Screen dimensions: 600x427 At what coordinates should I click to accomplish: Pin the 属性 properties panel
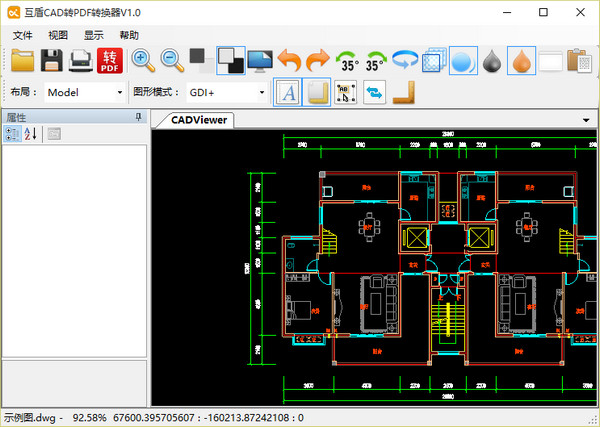[x=139, y=117]
